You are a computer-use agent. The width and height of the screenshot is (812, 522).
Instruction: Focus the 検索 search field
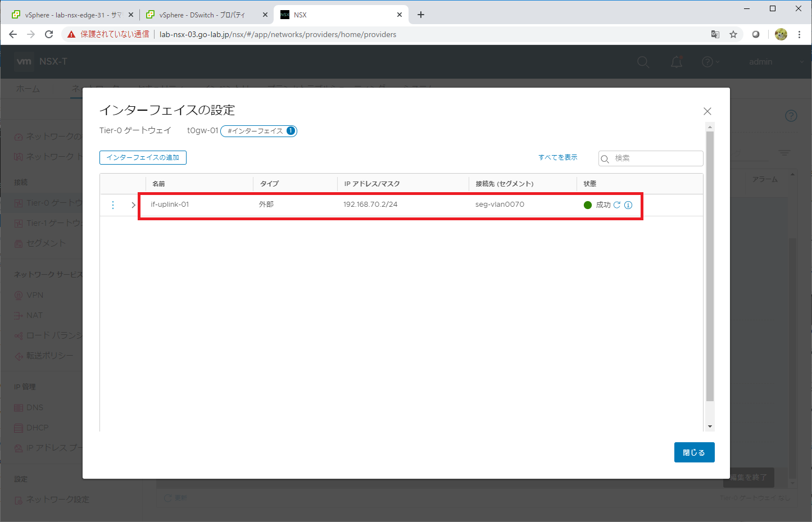click(651, 158)
